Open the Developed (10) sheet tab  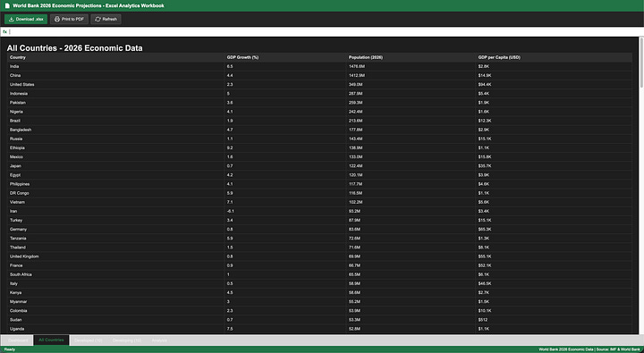click(x=88, y=340)
